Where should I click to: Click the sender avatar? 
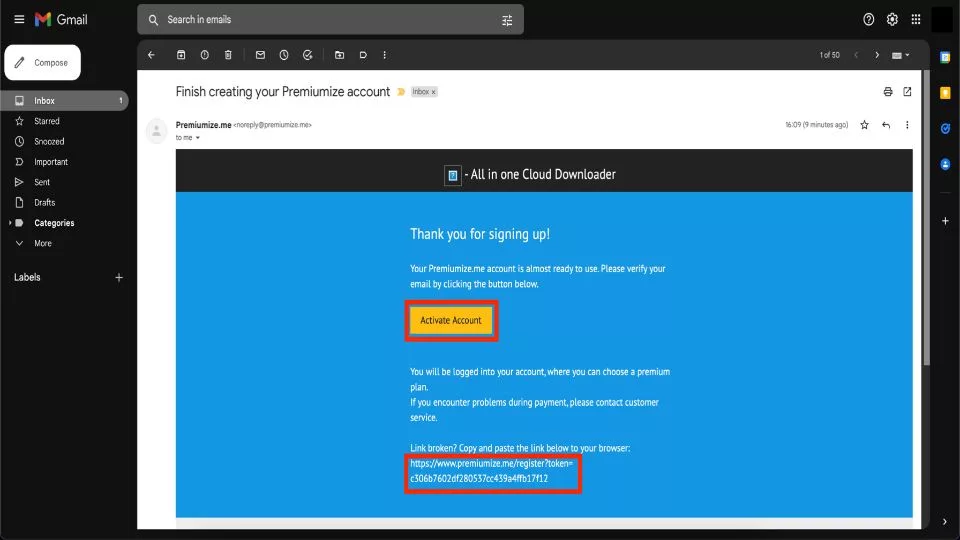[157, 130]
